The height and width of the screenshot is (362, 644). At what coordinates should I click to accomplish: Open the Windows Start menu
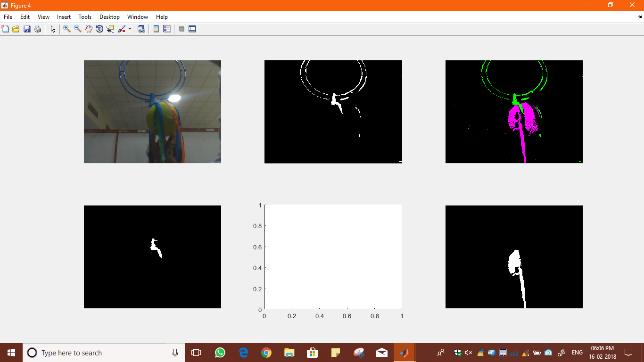click(11, 353)
